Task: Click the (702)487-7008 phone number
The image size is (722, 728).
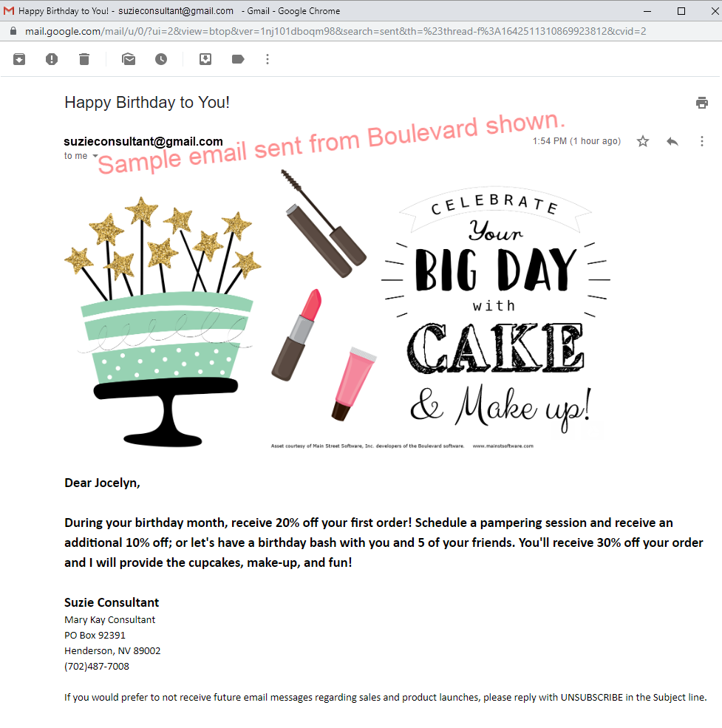Action: click(97, 666)
